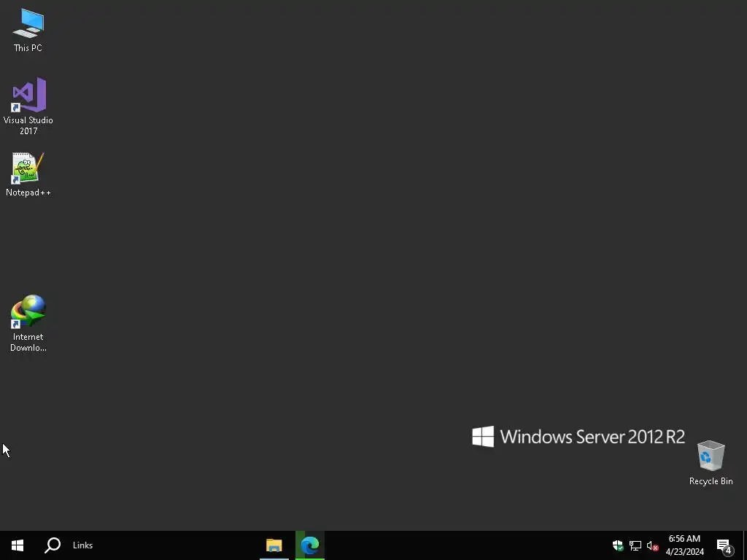Open Windows Security tray icon

618,545
